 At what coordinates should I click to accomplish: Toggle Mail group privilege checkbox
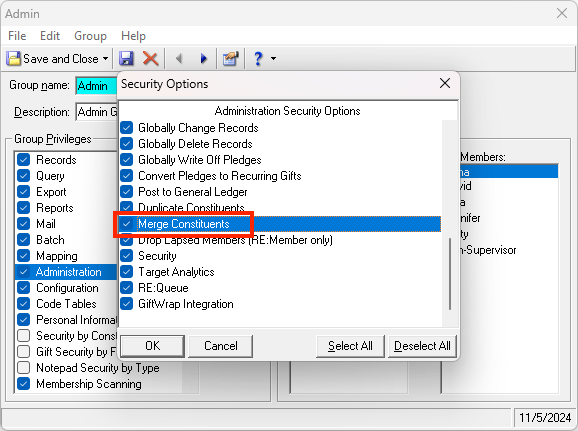click(x=24, y=224)
